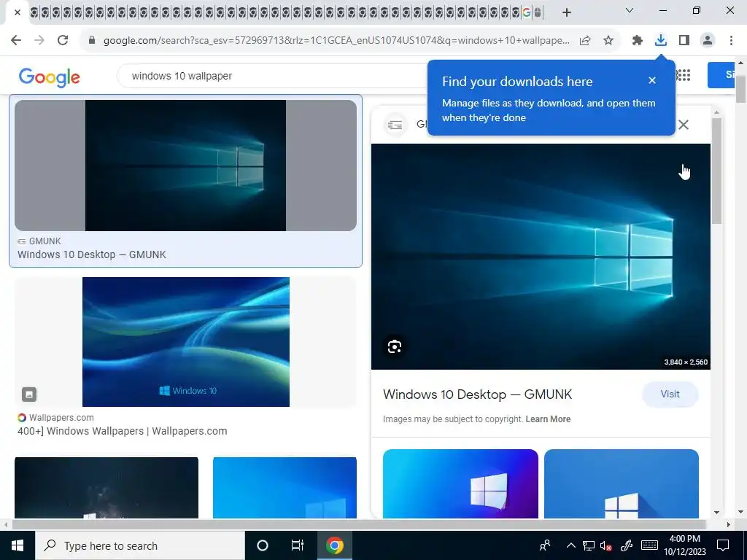Expand tab search chevron
The image size is (747, 560).
tap(630, 10)
